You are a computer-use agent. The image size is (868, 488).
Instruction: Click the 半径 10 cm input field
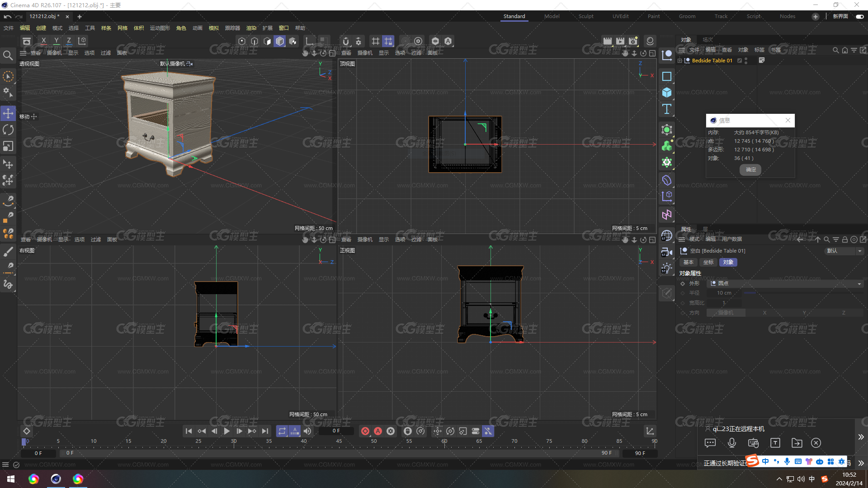coord(724,293)
